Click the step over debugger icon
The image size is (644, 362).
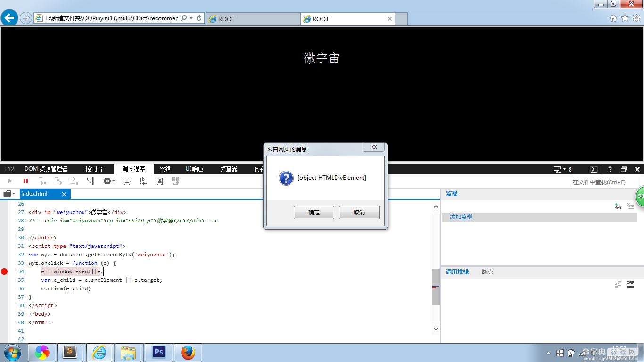(58, 181)
